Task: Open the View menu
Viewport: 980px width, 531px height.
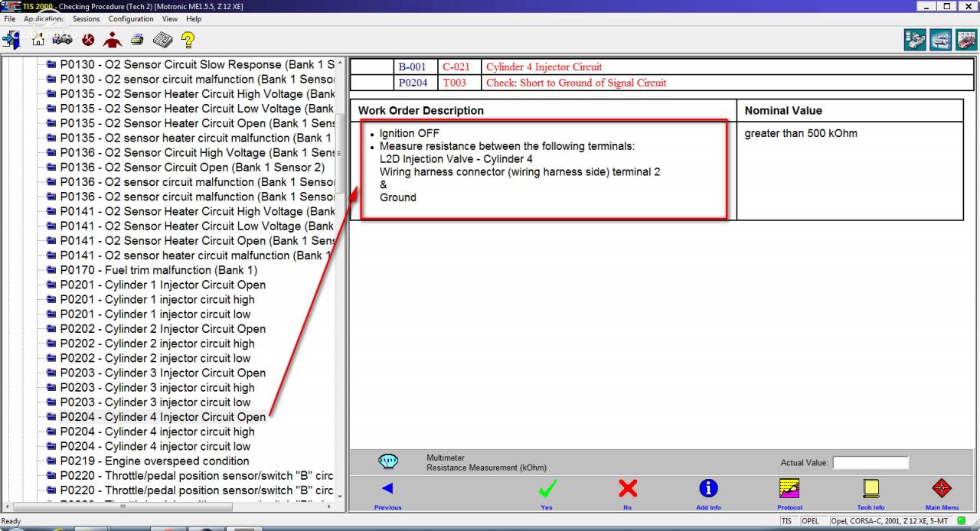Action: pos(170,19)
